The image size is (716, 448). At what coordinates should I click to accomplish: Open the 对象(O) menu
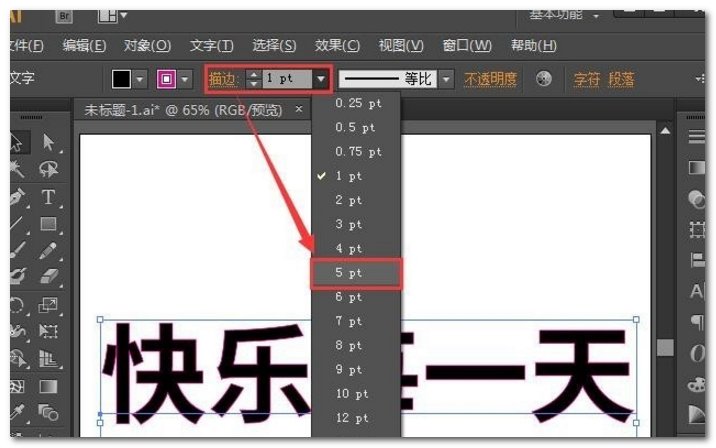point(147,46)
